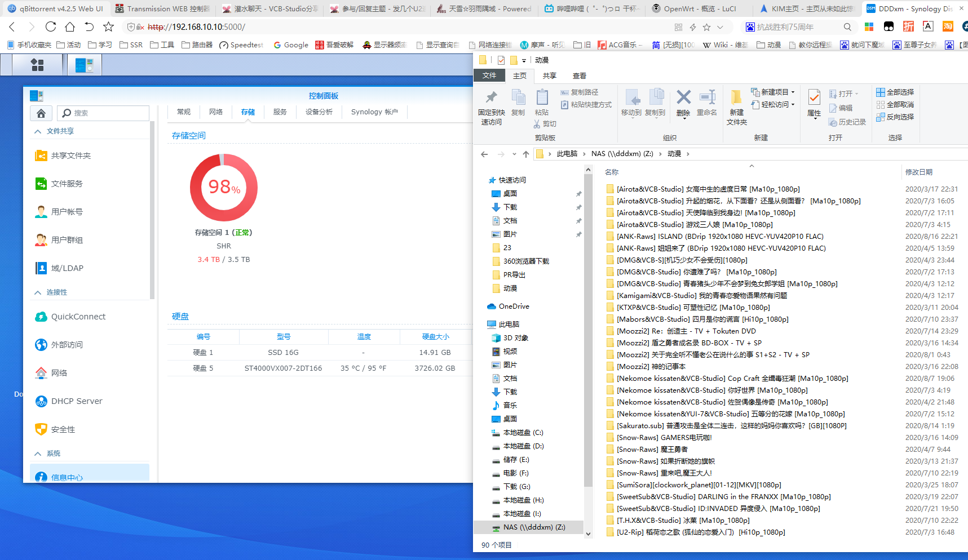Click Pin to Quick access (固定到快速访问) in Explorer
The height and width of the screenshot is (560, 968).
[x=491, y=107]
